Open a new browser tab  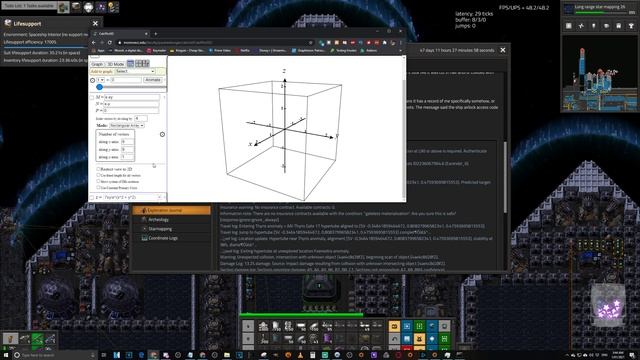(x=155, y=33)
